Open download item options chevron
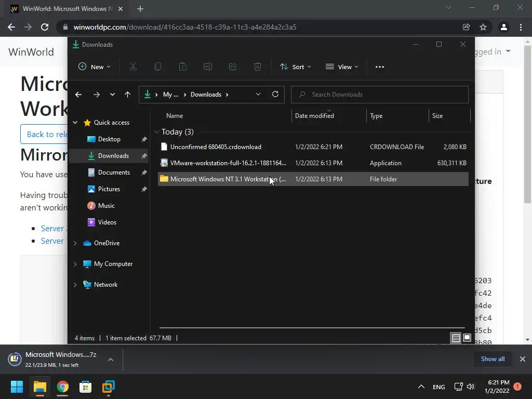The width and height of the screenshot is (532, 399). pyautogui.click(x=111, y=360)
